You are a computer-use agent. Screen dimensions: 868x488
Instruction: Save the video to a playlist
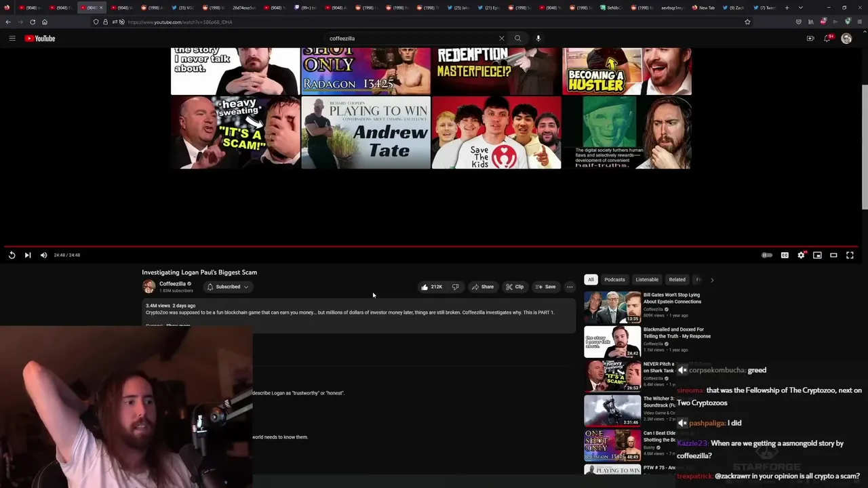(546, 287)
